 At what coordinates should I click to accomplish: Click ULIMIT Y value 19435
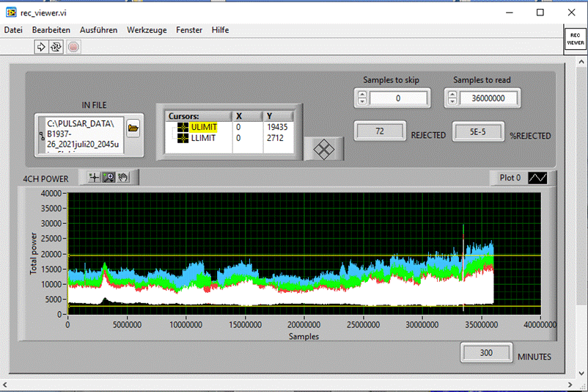(277, 127)
